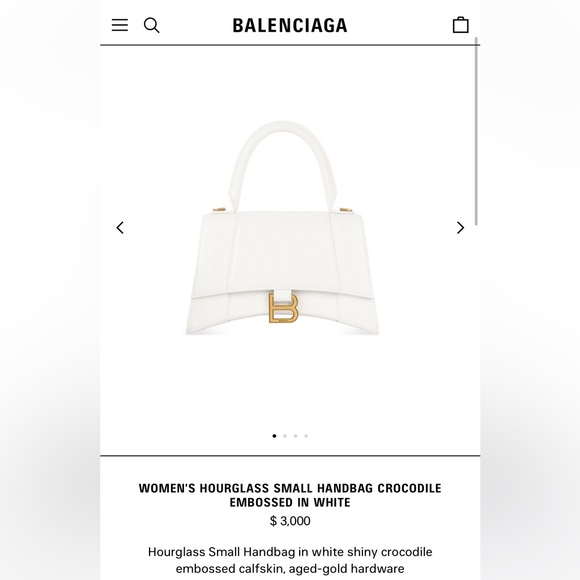Open the search magnifier icon
Viewport: 580px width, 580px height.
(x=151, y=26)
